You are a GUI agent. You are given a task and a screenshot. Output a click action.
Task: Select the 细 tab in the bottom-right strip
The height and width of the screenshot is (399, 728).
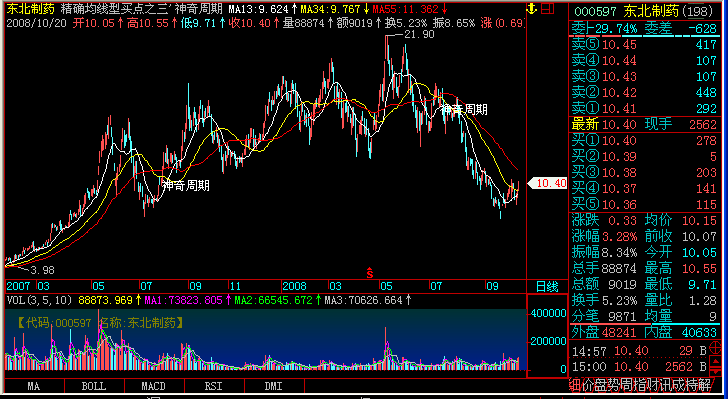pos(575,385)
